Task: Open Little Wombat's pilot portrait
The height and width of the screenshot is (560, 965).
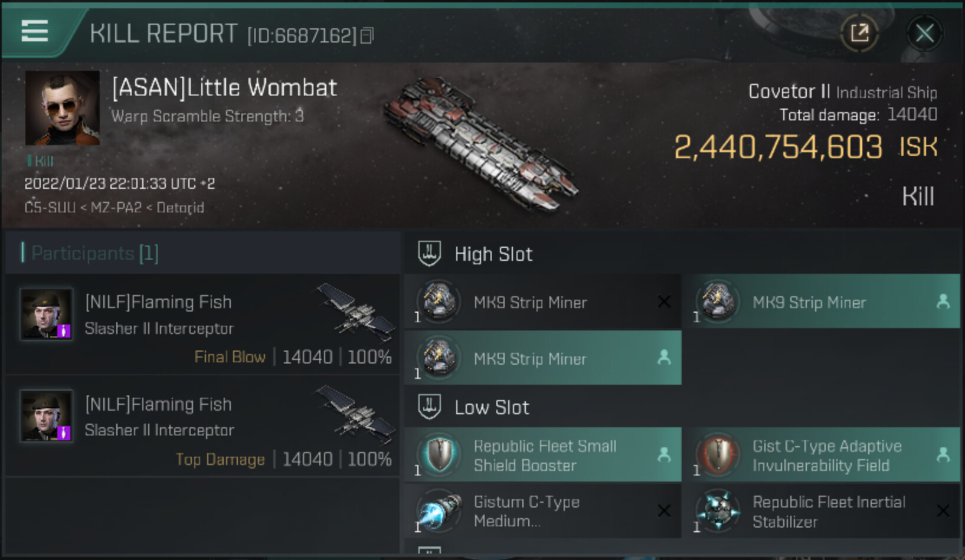Action: pos(63,108)
